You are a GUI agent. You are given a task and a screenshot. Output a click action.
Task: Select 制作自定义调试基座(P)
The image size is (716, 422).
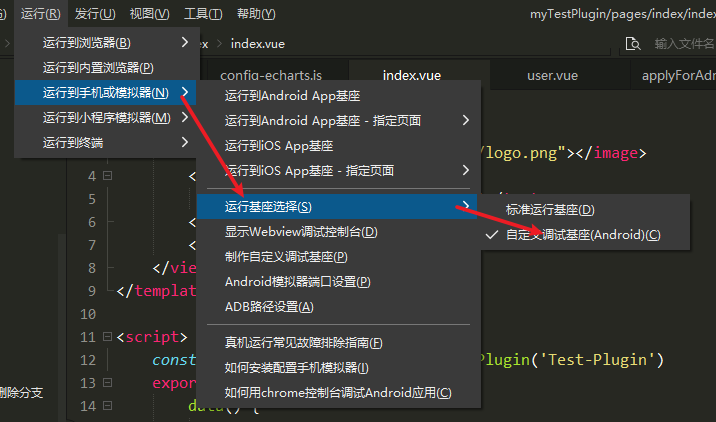tap(338, 257)
